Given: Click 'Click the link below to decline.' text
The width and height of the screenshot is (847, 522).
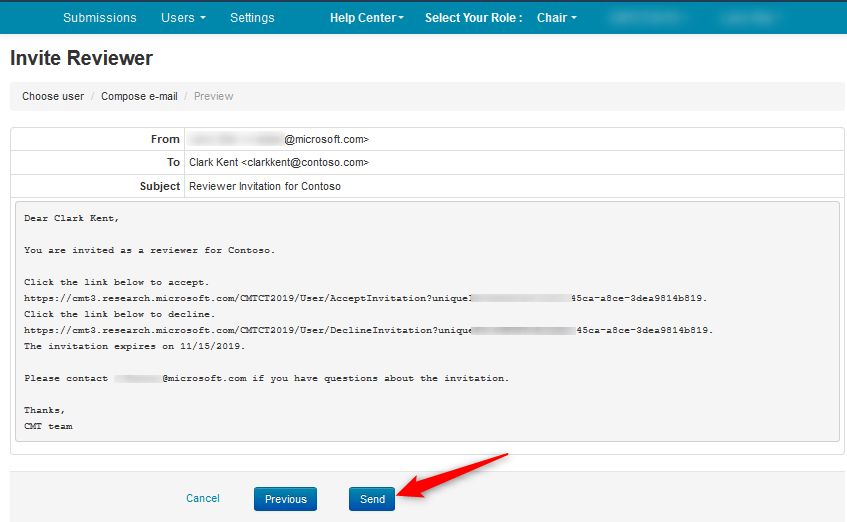Looking at the screenshot, I should (x=119, y=314).
